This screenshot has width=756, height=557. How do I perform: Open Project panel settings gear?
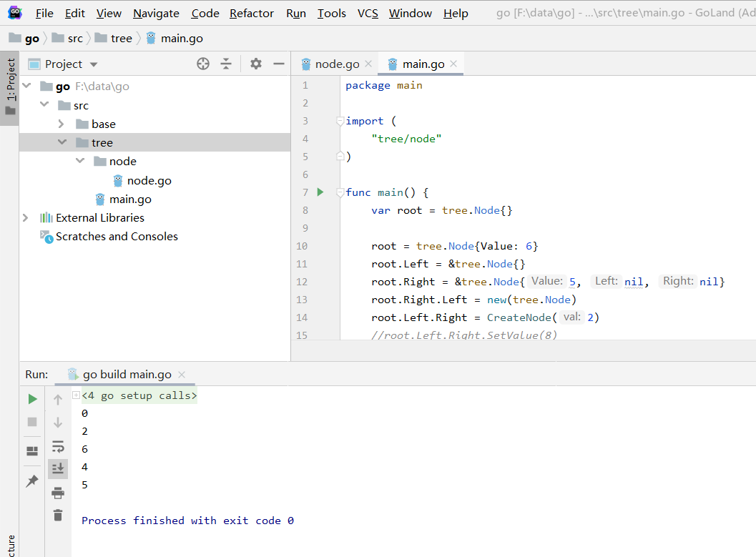tap(256, 64)
